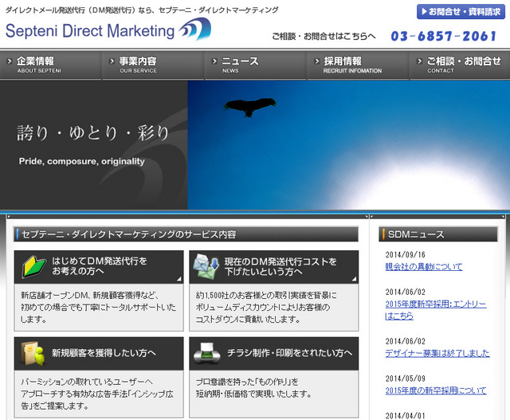Click the サービス内容 section header bar

[186, 234]
